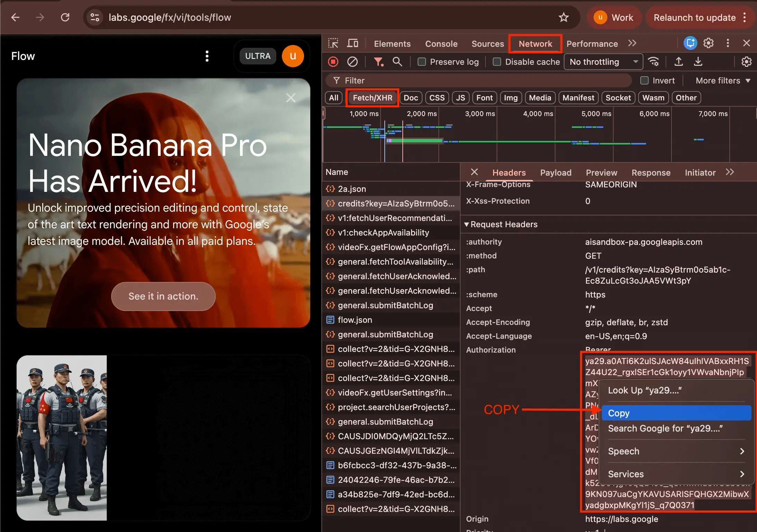Viewport: 757px width, 532px height.
Task: Open DevTools settings gear
Action: [709, 43]
